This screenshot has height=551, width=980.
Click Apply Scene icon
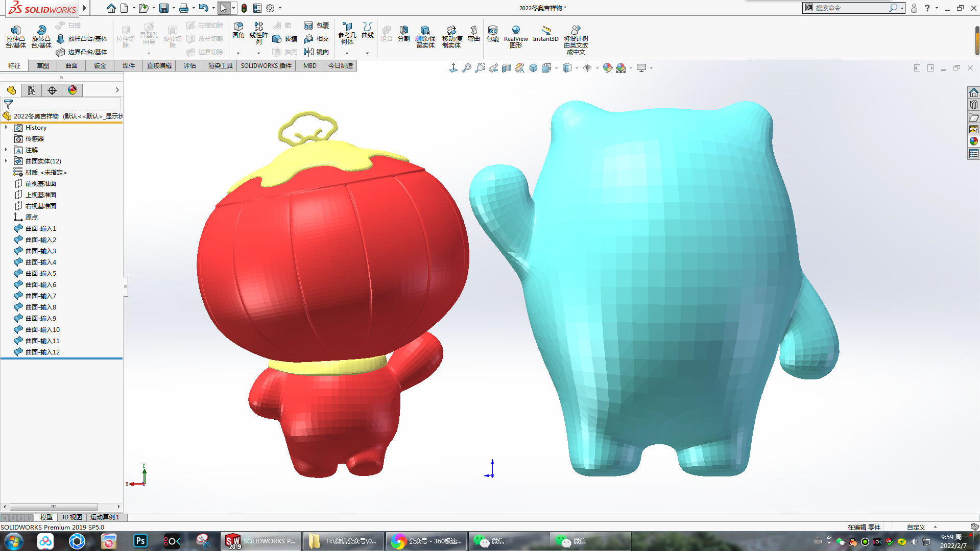tap(621, 68)
